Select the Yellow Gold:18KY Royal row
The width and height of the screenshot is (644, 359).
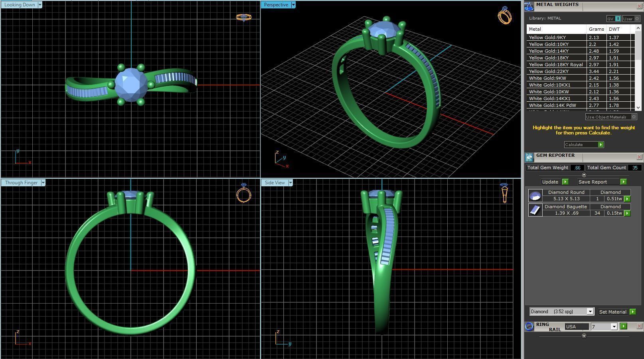coord(581,65)
